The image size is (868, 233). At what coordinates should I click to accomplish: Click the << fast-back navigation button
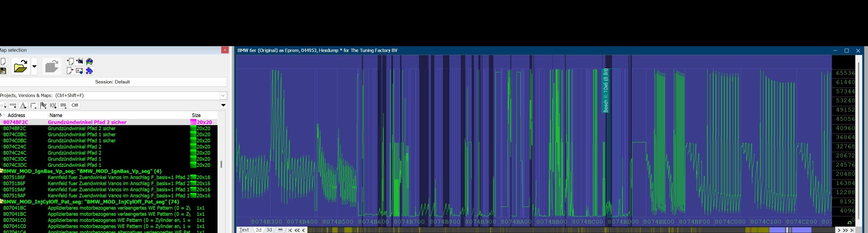click(297, 230)
